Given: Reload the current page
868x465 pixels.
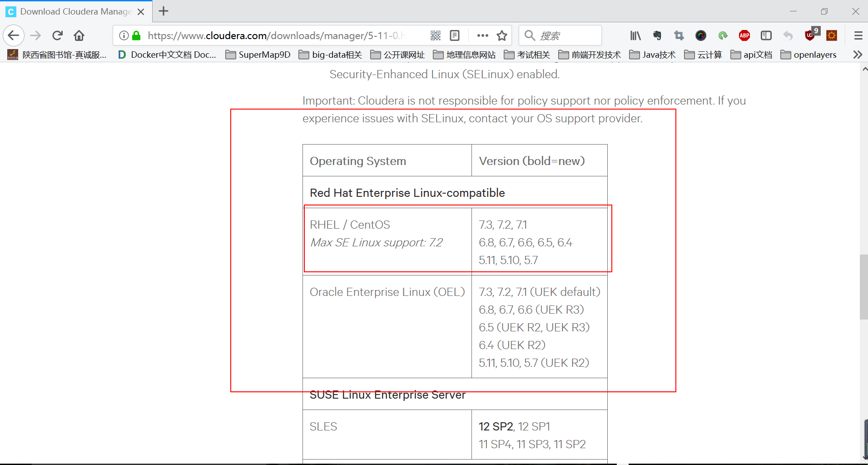Looking at the screenshot, I should (57, 35).
